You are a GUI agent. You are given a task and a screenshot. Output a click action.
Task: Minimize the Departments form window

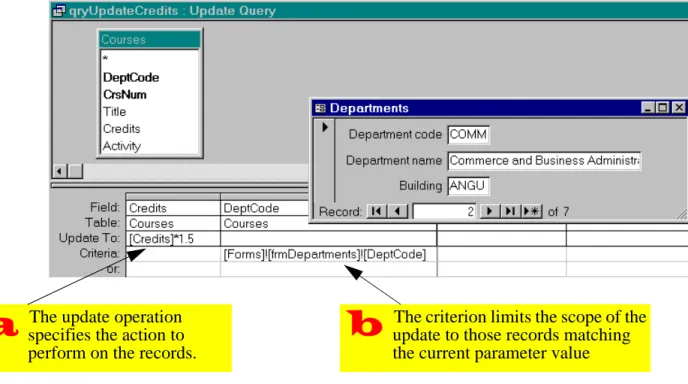coord(648,108)
